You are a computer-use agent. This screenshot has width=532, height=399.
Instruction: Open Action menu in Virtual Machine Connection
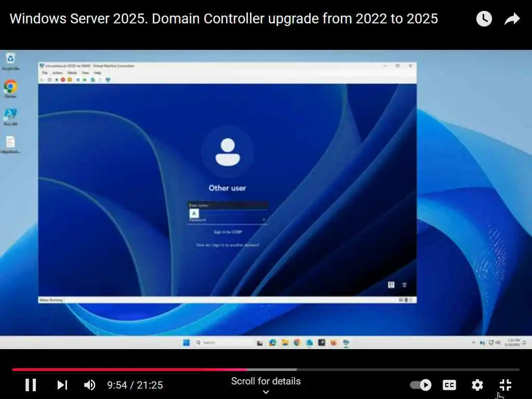pos(57,73)
